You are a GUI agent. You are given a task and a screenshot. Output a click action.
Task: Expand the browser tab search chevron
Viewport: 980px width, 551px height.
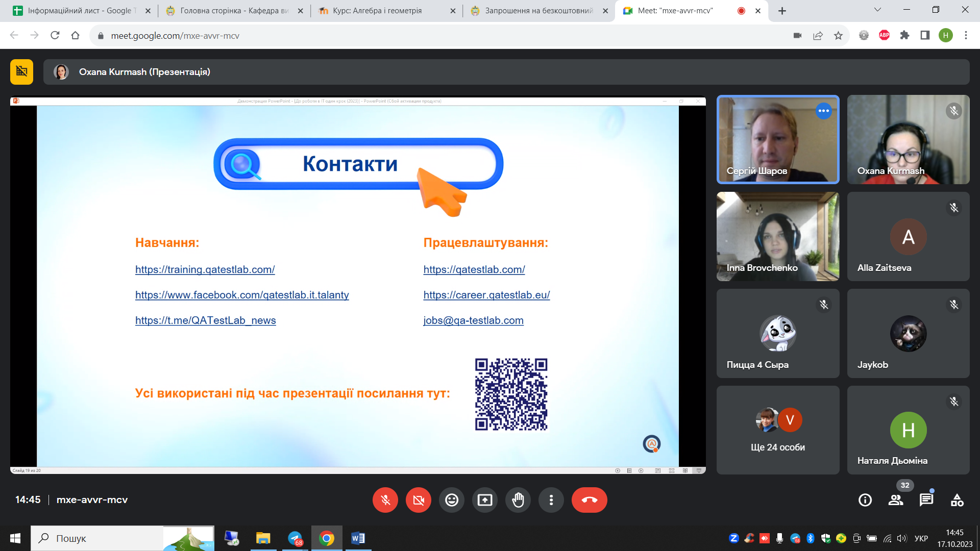pos(877,10)
